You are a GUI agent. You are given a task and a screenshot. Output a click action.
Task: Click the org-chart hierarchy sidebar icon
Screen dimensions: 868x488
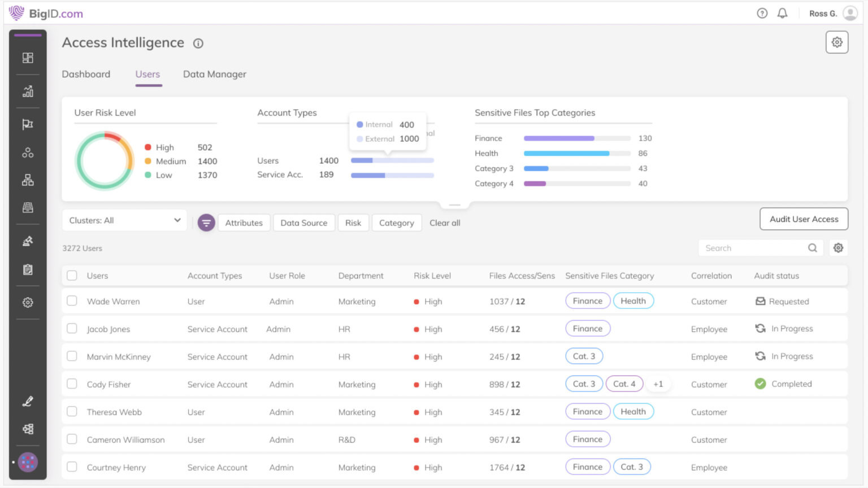27,180
